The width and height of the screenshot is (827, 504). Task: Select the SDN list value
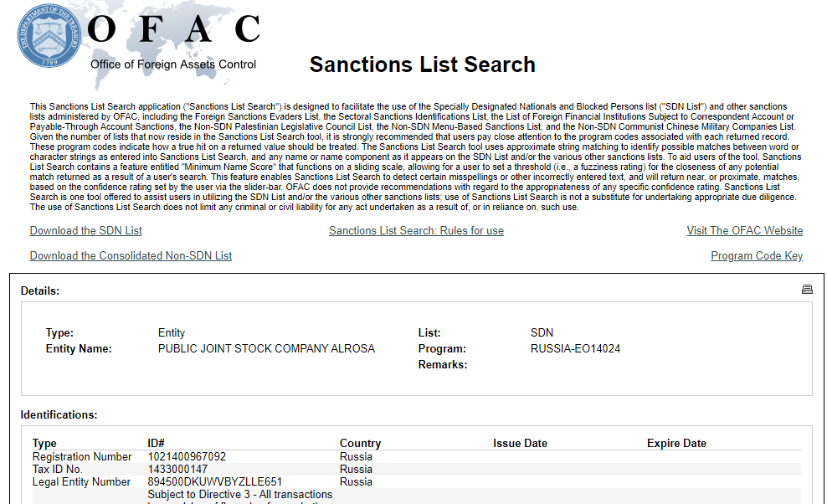pos(542,332)
